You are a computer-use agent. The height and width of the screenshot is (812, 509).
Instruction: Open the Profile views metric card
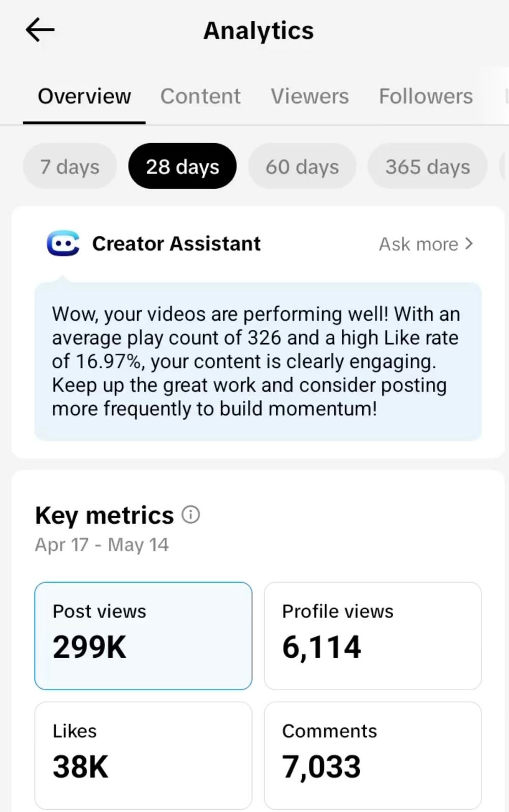pyautogui.click(x=373, y=636)
